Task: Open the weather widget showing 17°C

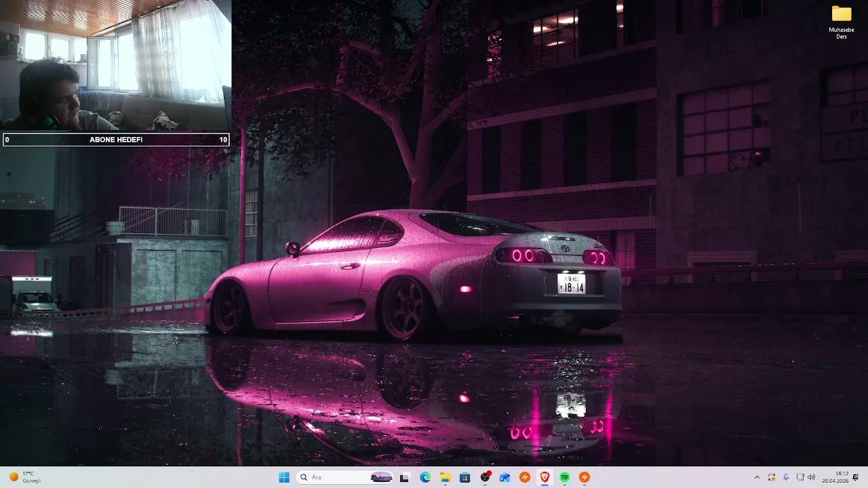Action: pos(24,477)
